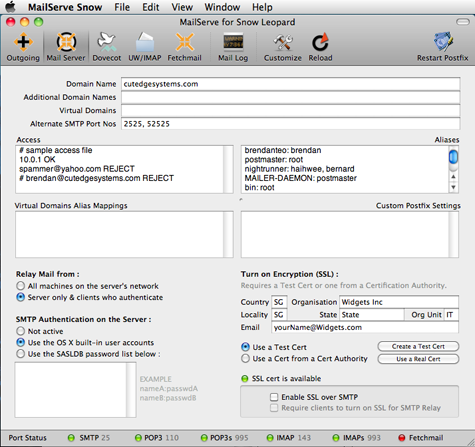Viewport: 475px width, 447px height.
Task: Click the Email field yourName@Widgets.com
Action: point(365,327)
